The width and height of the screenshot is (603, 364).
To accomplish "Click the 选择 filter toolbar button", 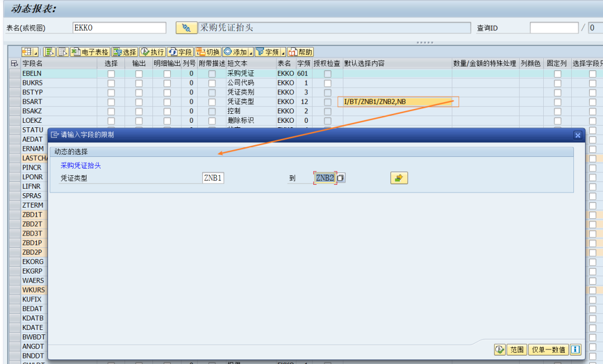I will tap(125, 52).
